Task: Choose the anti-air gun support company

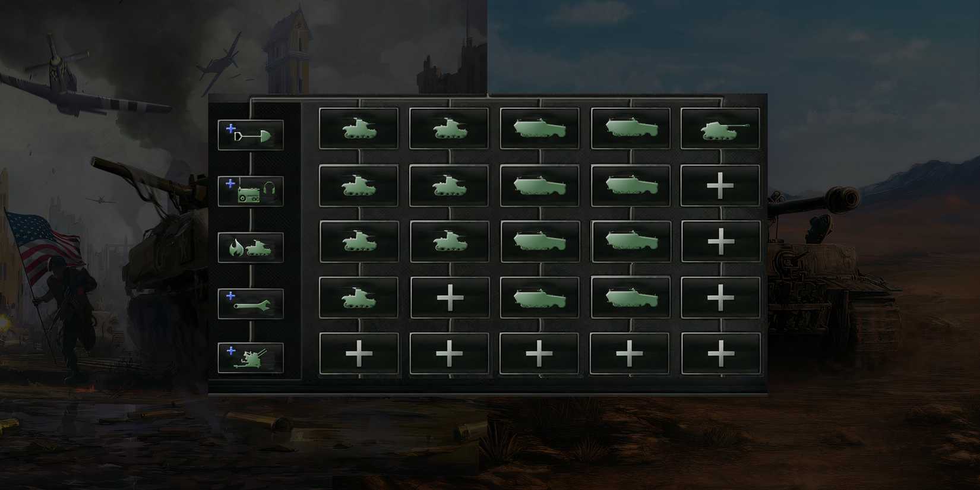Action: [x=251, y=358]
